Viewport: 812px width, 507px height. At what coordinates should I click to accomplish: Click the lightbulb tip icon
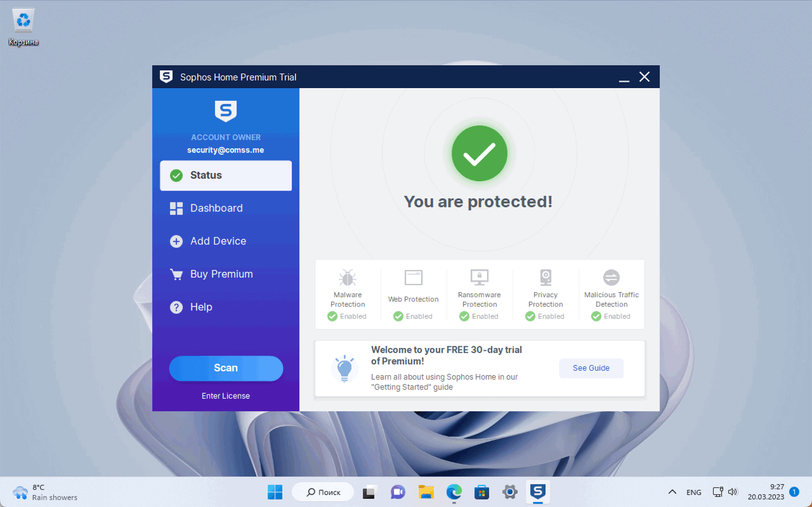coord(344,368)
